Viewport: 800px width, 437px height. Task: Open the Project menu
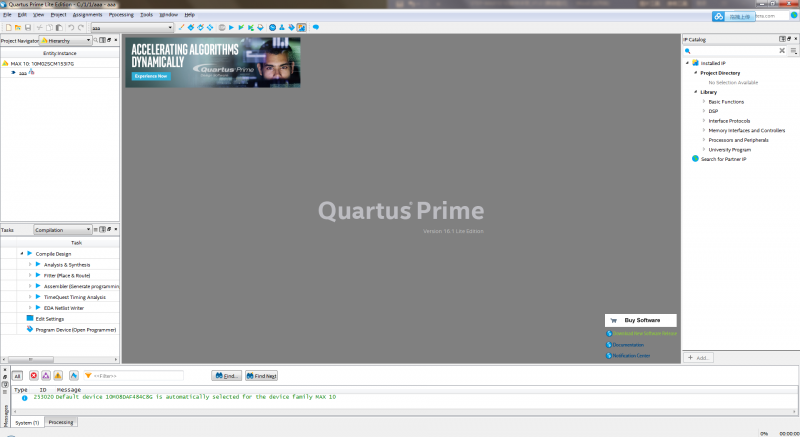point(58,15)
